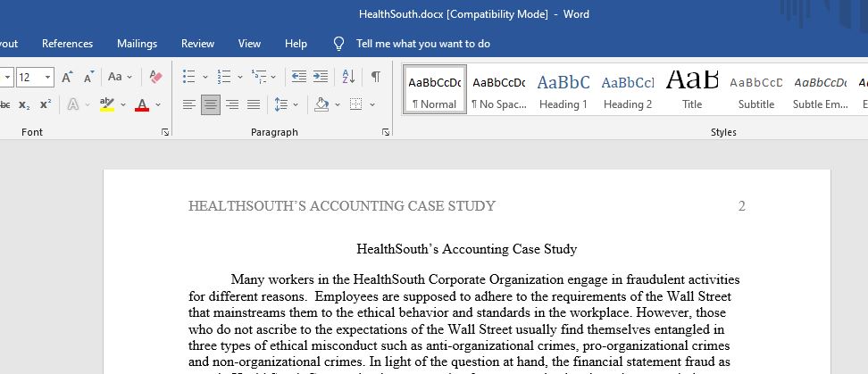Start a bulleted list
Screen dimensions: 868x374
pyautogui.click(x=188, y=77)
